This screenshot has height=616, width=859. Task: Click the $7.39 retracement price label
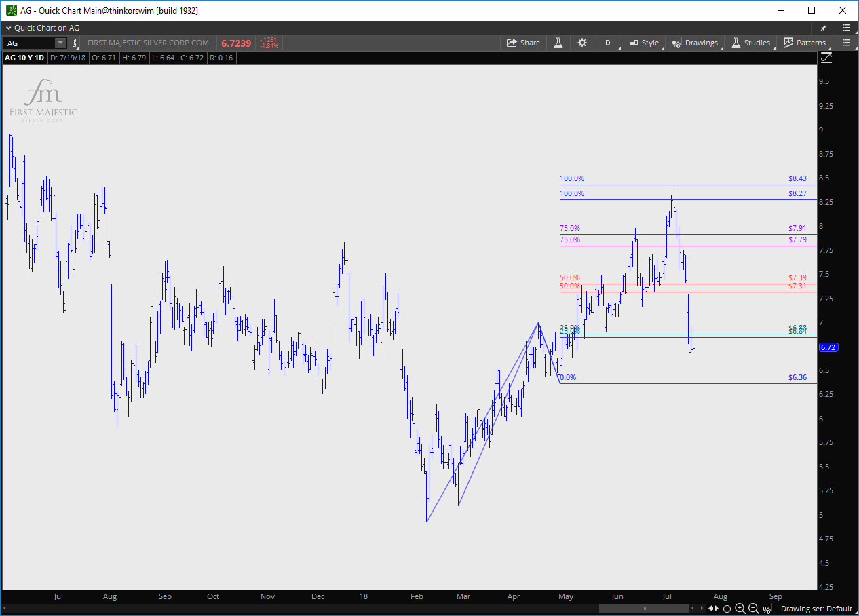[797, 277]
